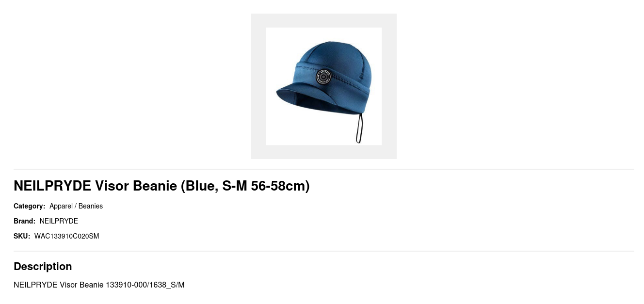The width and height of the screenshot is (644, 304).
Task: Open the blue visor beanie product image
Action: pos(324,86)
